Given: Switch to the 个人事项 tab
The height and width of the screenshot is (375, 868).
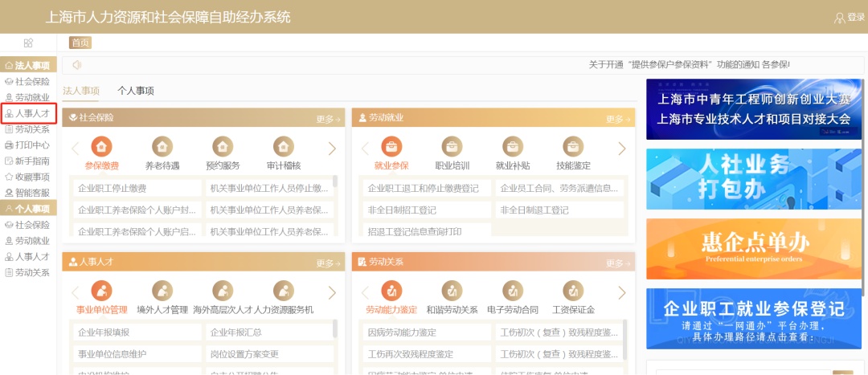Looking at the screenshot, I should click(x=135, y=91).
